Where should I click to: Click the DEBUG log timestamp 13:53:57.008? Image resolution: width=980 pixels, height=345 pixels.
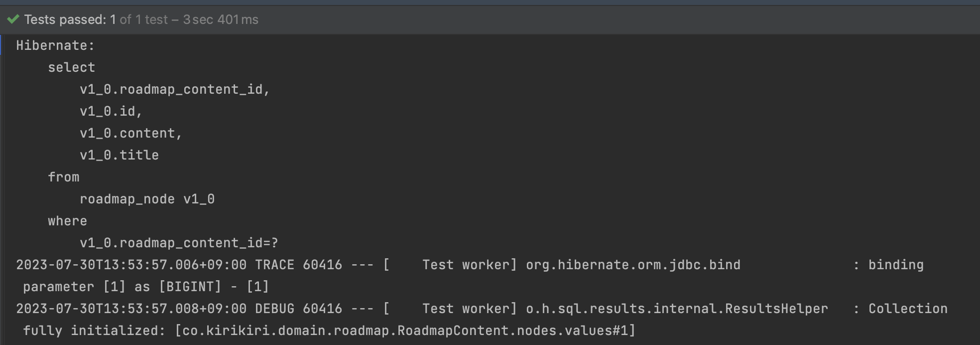pos(131,309)
